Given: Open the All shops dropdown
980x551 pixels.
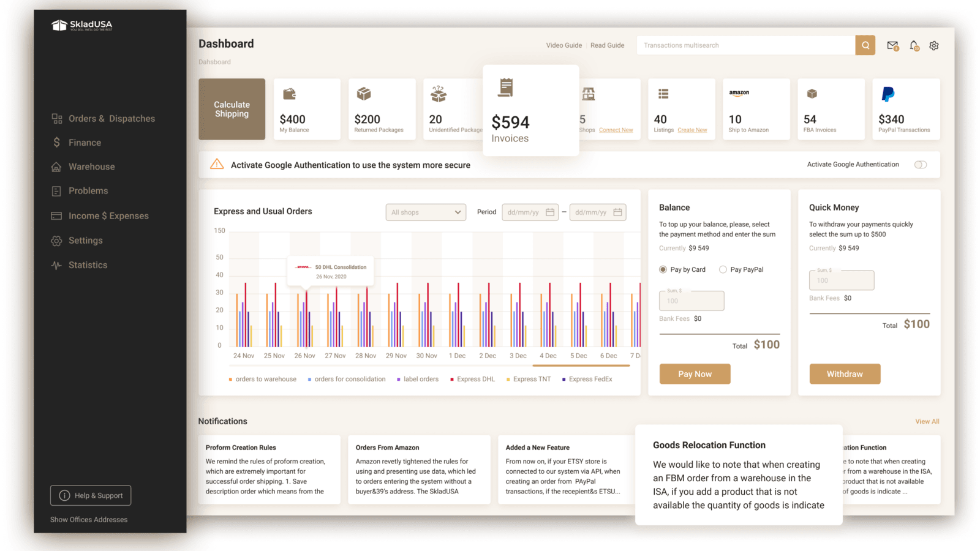Looking at the screenshot, I should tap(425, 212).
